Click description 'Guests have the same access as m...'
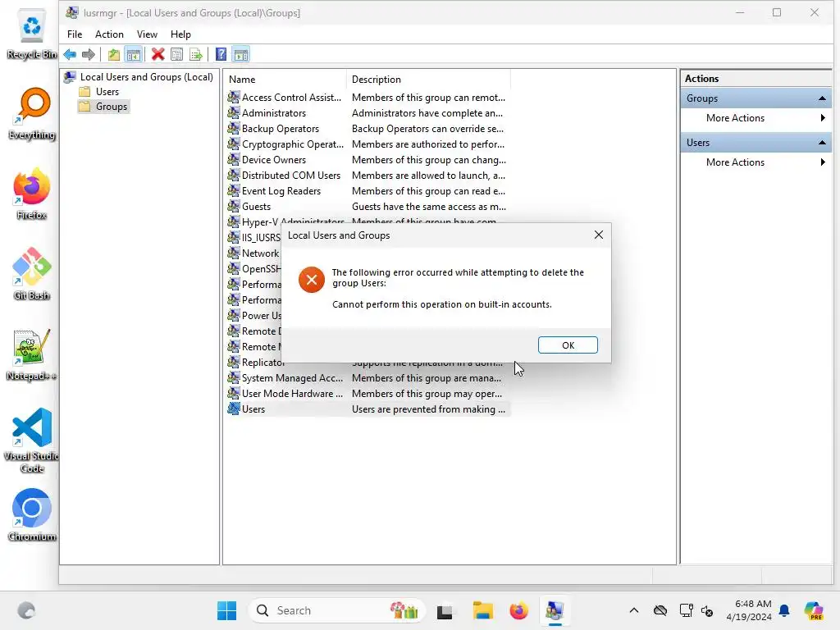The image size is (840, 630). pyautogui.click(x=428, y=206)
